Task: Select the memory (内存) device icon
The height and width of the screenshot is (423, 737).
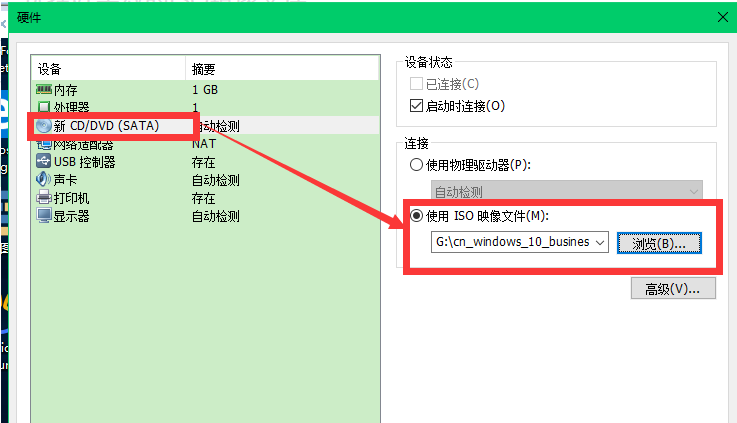Action: tap(44, 90)
